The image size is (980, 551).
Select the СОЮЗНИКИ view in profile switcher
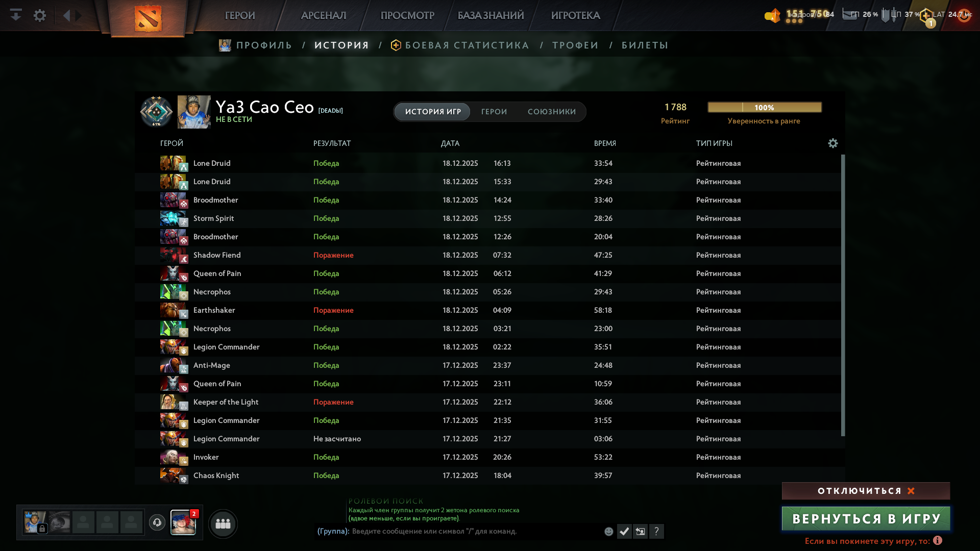(552, 112)
